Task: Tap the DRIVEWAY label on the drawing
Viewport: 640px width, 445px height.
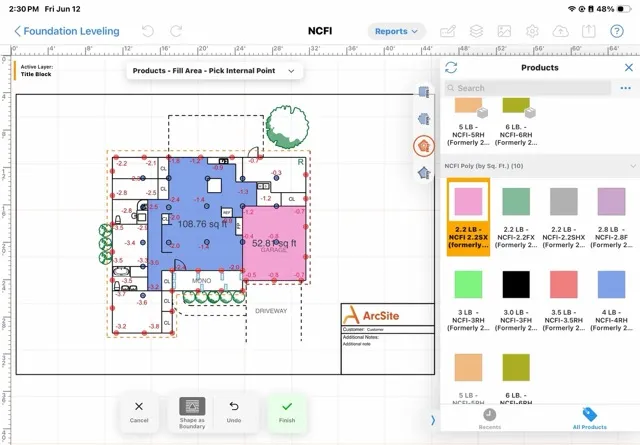Action: [x=271, y=311]
